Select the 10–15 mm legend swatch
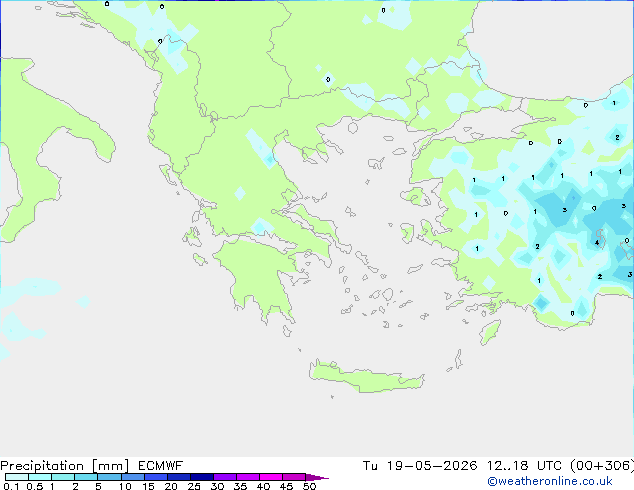Image resolution: width=634 pixels, height=490 pixels. (132, 477)
